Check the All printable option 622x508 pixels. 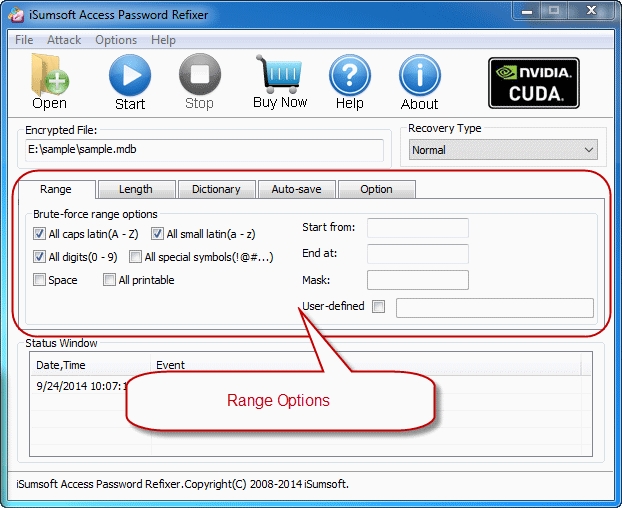coord(109,280)
